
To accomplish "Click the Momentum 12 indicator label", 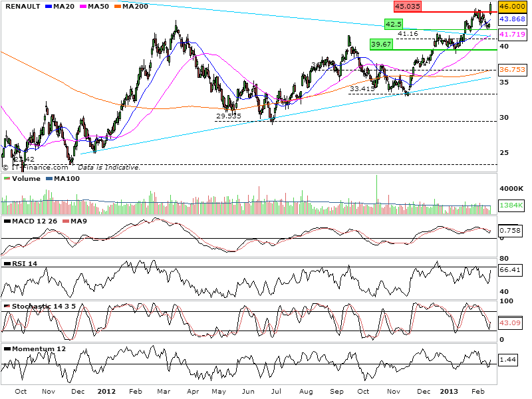I will click(x=39, y=348).
